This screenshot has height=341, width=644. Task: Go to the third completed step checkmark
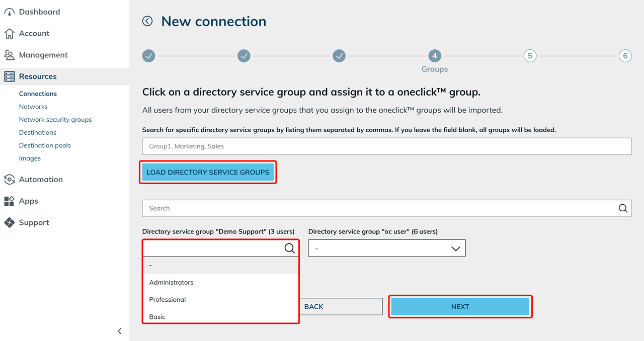click(339, 56)
